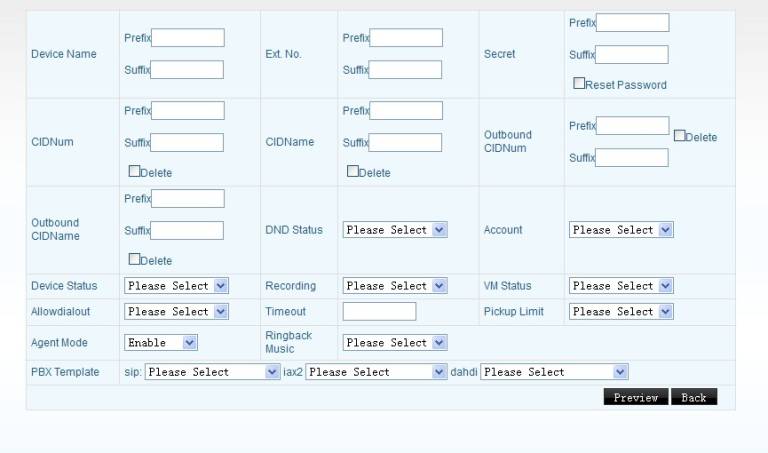Open the sip PBX Template dropdown
The width and height of the screenshot is (768, 453).
point(212,372)
